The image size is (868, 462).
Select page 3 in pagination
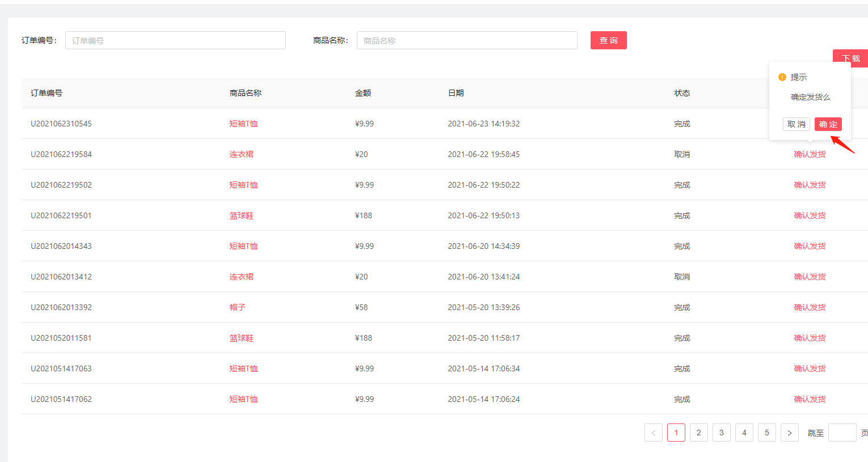pos(722,433)
